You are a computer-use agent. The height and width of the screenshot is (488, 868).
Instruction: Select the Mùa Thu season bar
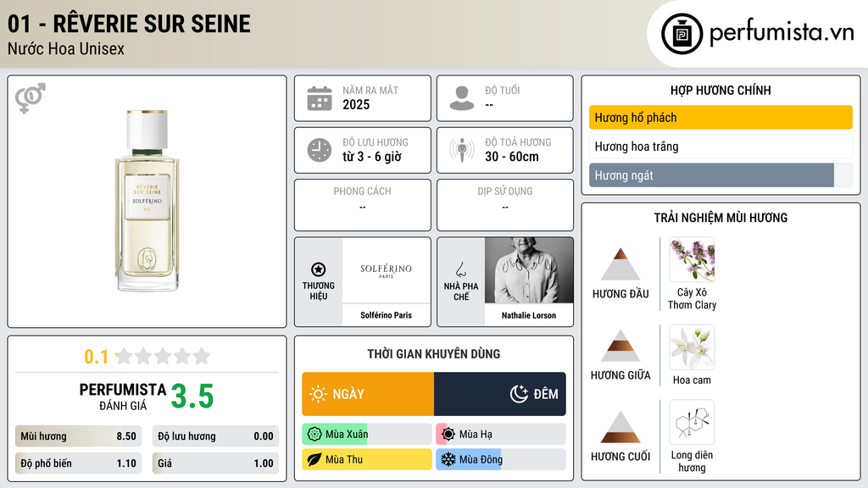pyautogui.click(x=367, y=459)
